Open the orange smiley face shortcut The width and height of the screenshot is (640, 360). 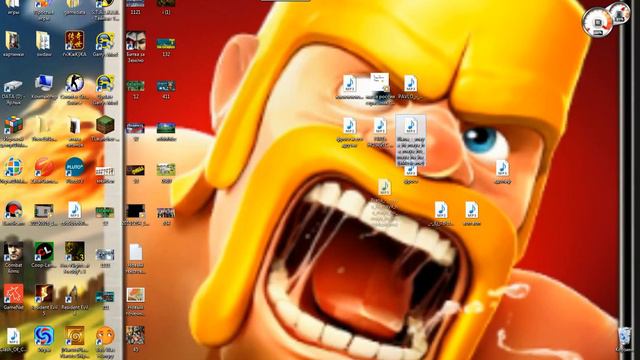[105, 336]
